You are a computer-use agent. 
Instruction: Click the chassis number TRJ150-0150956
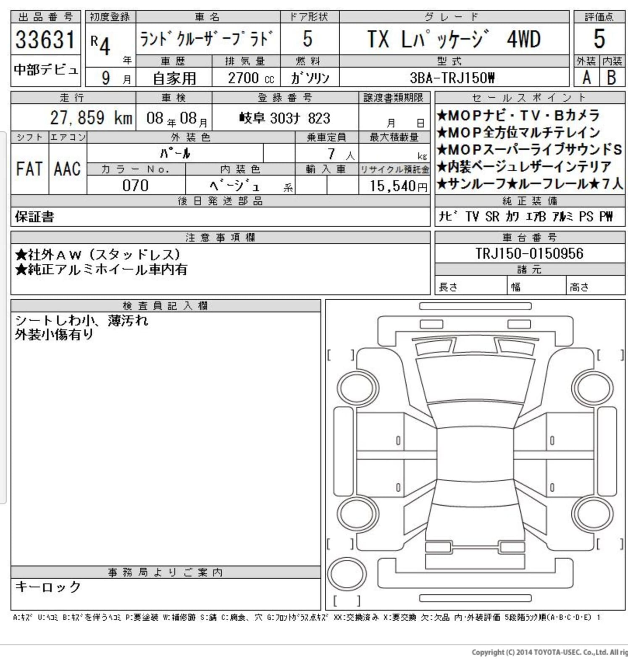pos(529,254)
